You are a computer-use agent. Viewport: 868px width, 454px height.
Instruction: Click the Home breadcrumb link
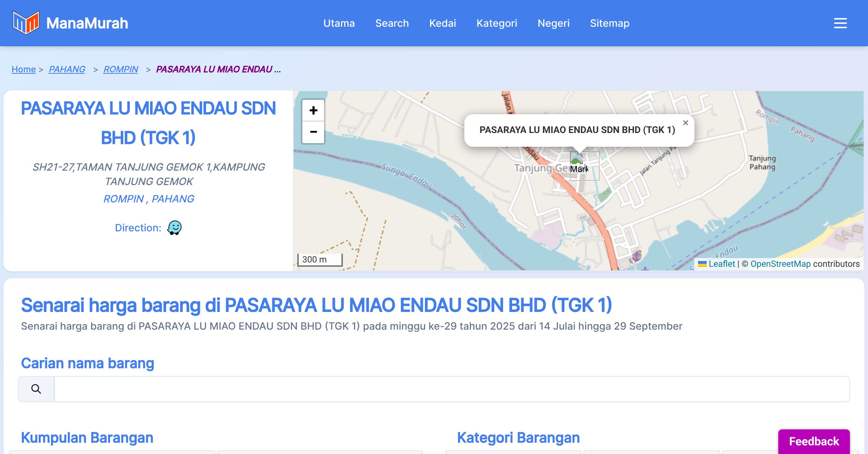(x=24, y=69)
